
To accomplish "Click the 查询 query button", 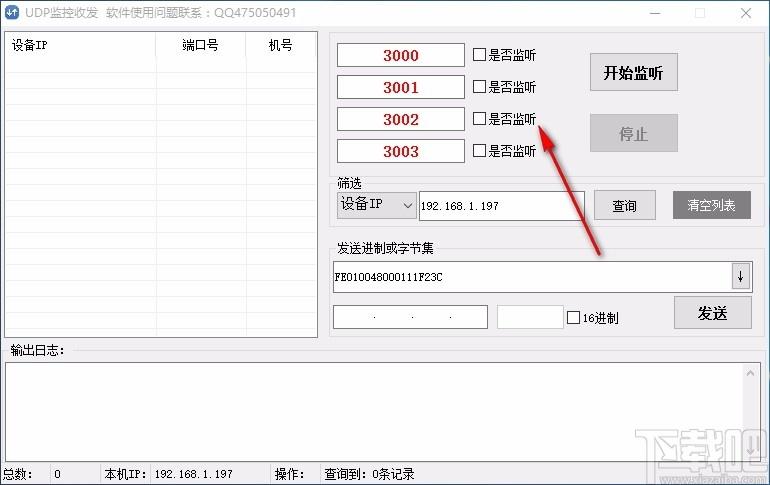I will pos(625,205).
